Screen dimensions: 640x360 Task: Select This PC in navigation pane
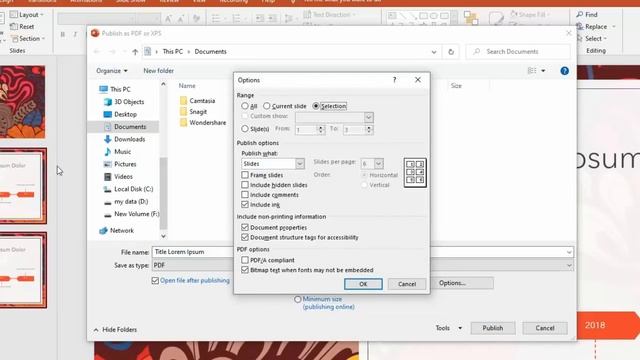115,89
